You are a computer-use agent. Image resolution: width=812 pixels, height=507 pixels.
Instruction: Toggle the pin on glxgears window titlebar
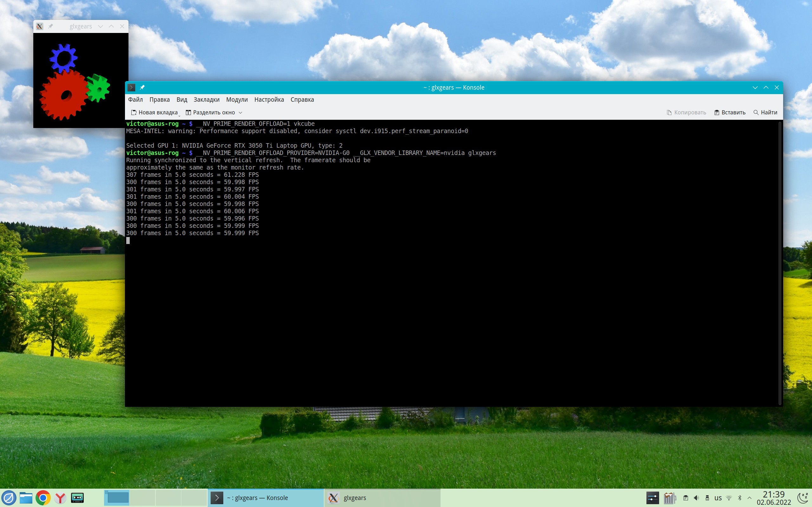pos(51,26)
